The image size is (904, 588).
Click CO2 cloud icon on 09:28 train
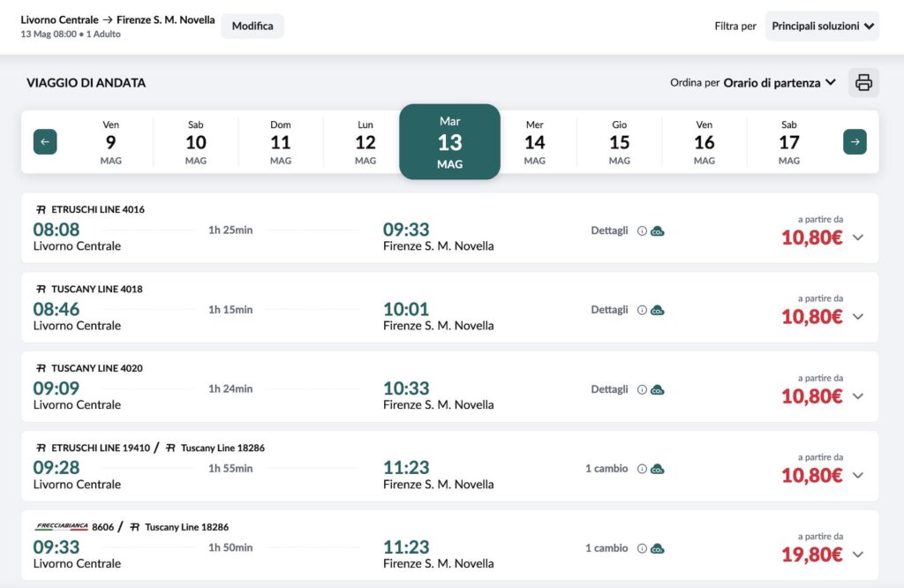(x=658, y=470)
